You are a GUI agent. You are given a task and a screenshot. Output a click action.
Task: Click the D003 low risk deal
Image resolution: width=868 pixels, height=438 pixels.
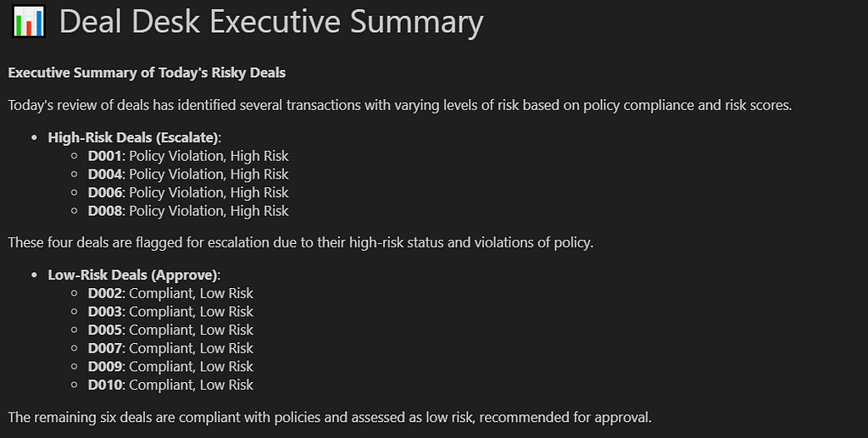(170, 312)
